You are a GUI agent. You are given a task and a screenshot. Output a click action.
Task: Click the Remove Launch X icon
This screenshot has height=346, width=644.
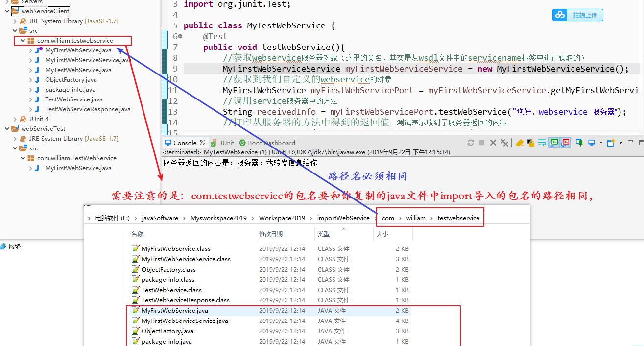493,143
